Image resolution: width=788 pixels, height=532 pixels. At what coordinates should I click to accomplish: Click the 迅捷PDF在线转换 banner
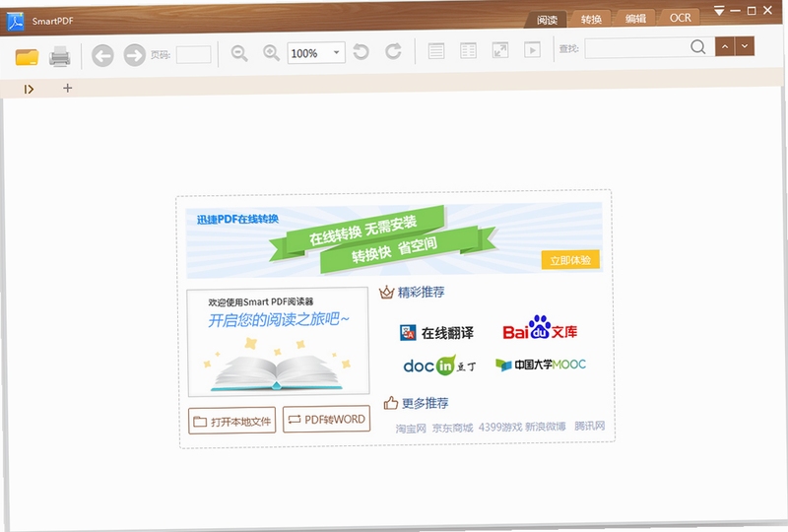pyautogui.click(x=395, y=240)
